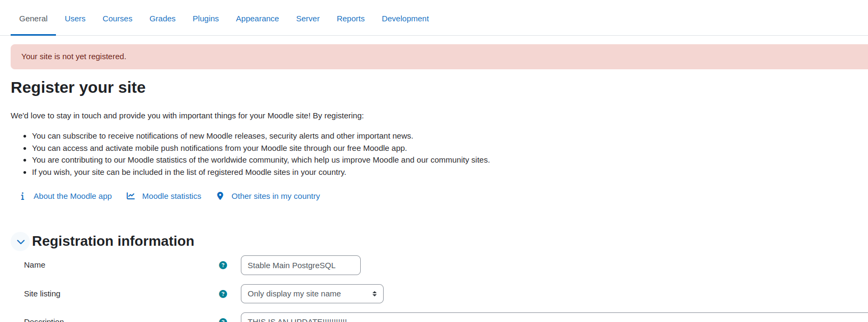Click the 'Site listing' field label
This screenshot has height=322, width=868.
(x=42, y=294)
